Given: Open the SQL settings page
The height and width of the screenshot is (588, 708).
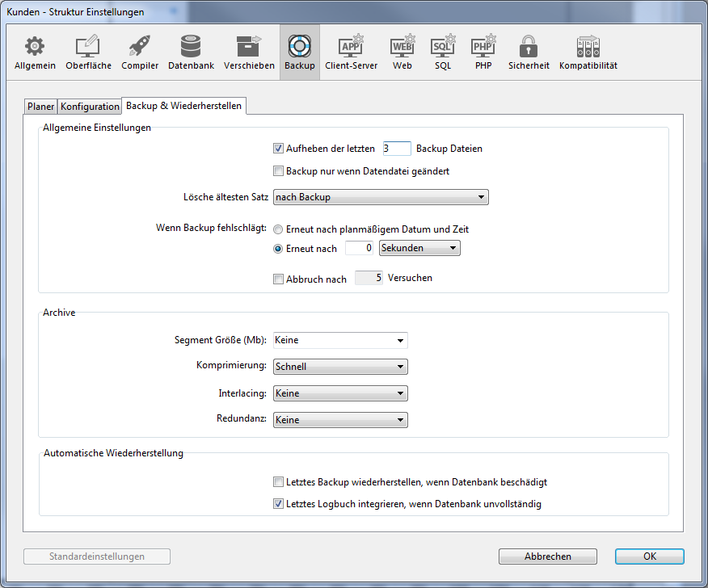Looking at the screenshot, I should 443,52.
